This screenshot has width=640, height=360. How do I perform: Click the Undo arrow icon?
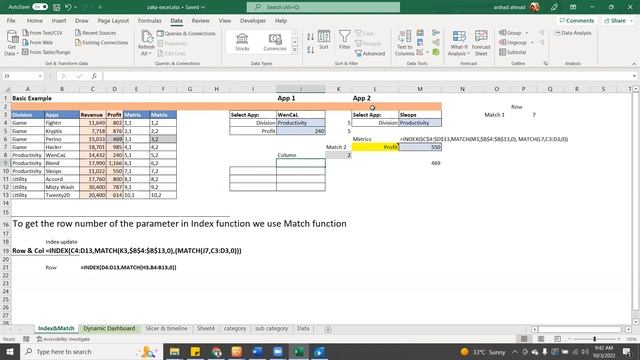point(68,7)
